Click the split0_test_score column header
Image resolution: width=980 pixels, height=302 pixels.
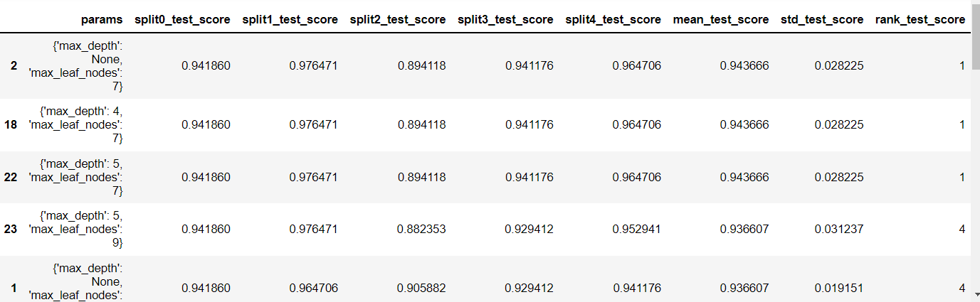tap(182, 19)
